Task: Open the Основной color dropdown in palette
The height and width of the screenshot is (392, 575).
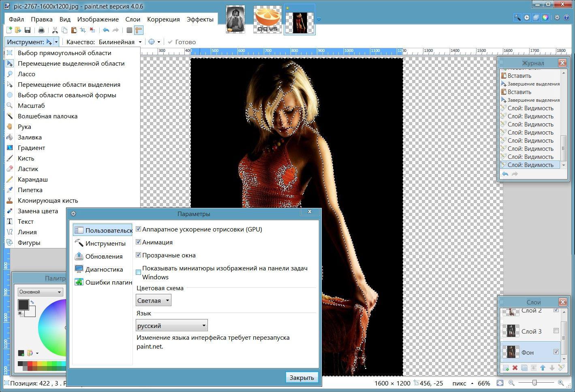Action: pos(41,292)
